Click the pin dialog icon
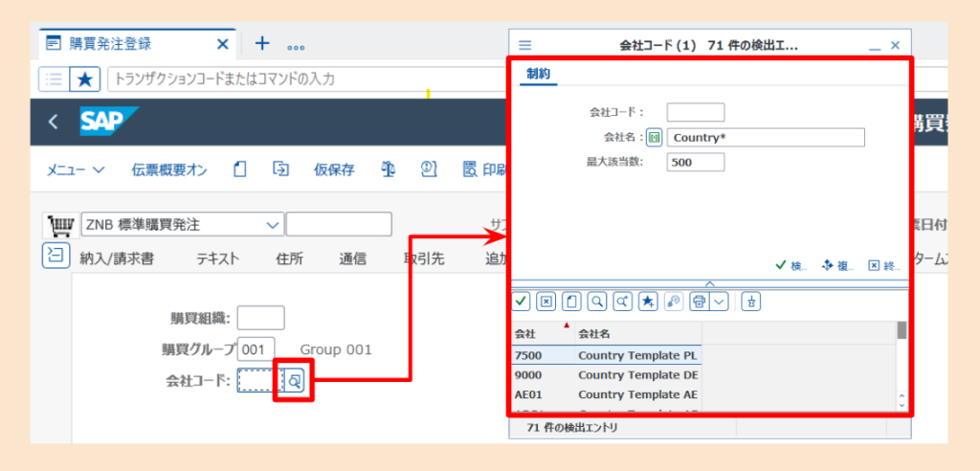 [751, 302]
